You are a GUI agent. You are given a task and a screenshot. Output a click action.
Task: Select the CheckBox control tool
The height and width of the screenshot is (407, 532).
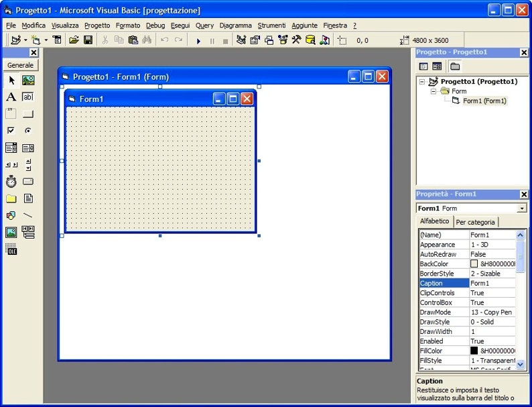point(11,131)
